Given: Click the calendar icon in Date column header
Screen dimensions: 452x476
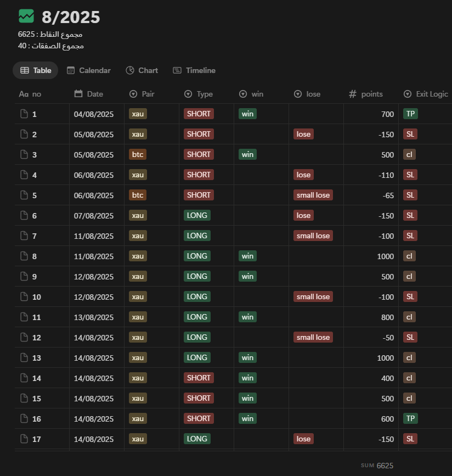Looking at the screenshot, I should [x=78, y=94].
